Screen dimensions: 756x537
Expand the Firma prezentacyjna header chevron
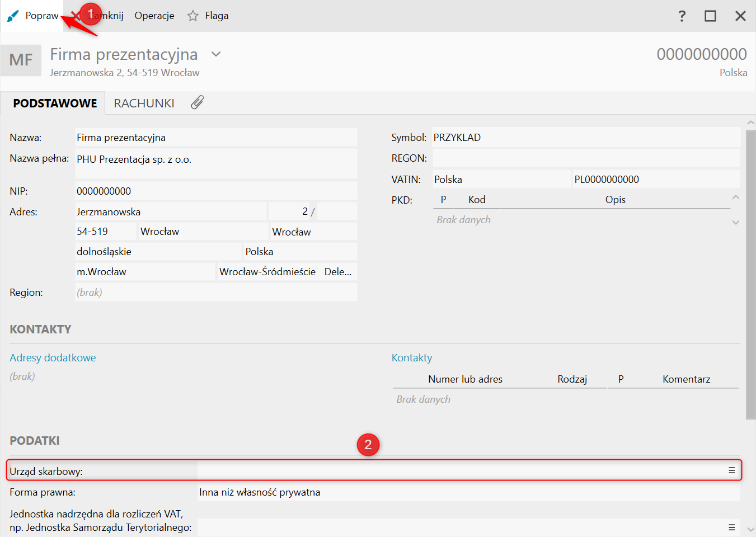[x=216, y=54]
